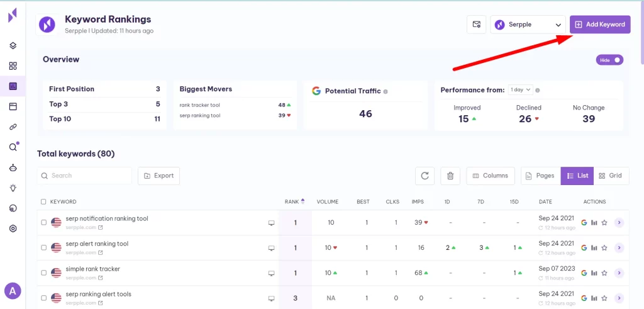Image resolution: width=644 pixels, height=309 pixels.
Task: Check the select-all KEYWORD header checkbox
Action: click(x=43, y=202)
